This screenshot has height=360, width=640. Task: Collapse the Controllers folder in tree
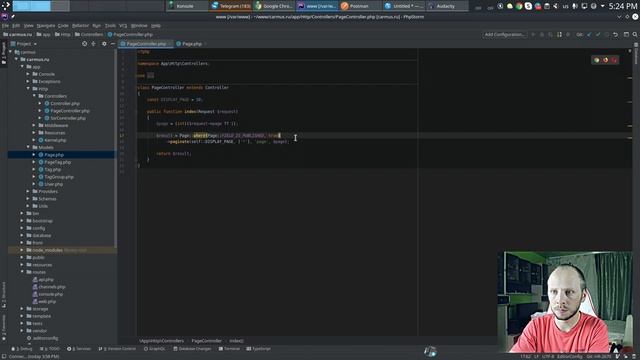coord(34,96)
